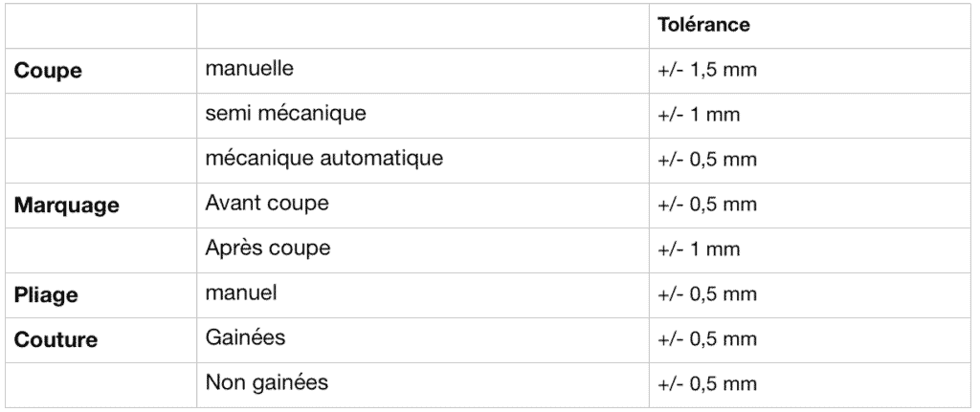Click the manuel cell in the Pliage row
The image size is (980, 412).
pos(241,293)
